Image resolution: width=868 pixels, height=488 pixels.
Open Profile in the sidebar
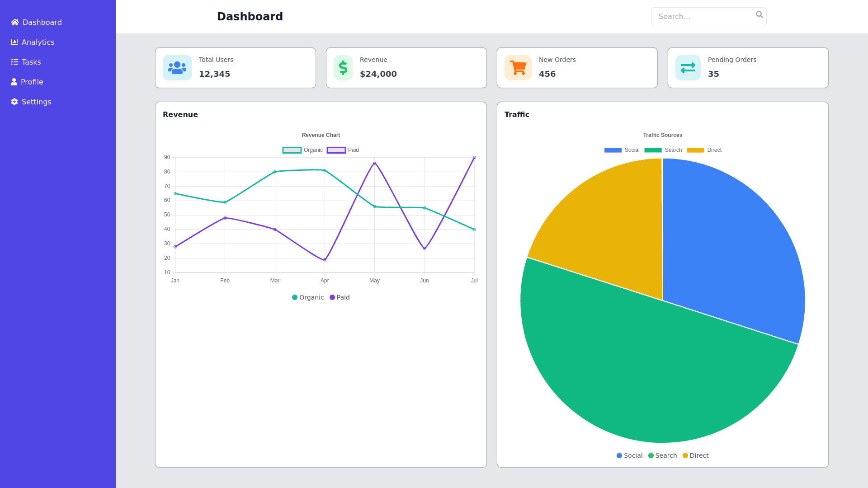(x=32, y=82)
